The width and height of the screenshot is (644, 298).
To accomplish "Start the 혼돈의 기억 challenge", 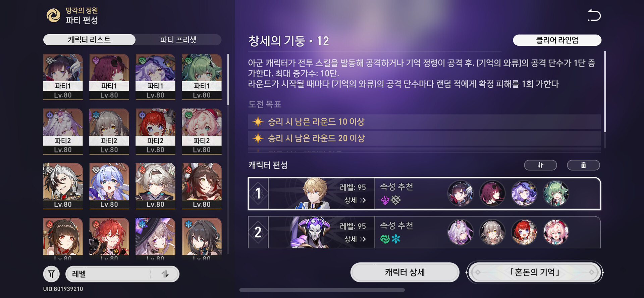I will 535,272.
